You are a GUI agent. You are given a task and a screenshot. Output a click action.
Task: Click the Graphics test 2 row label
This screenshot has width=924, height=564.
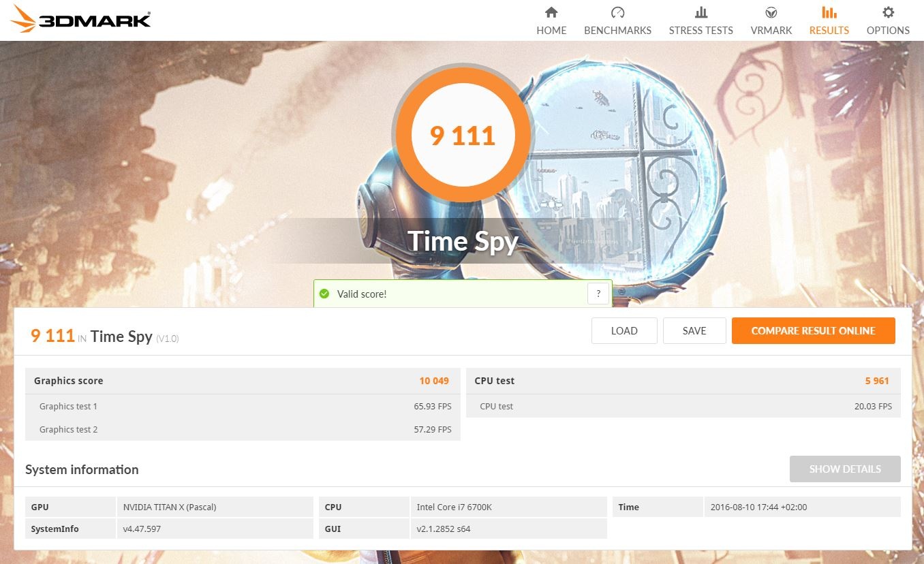click(68, 430)
